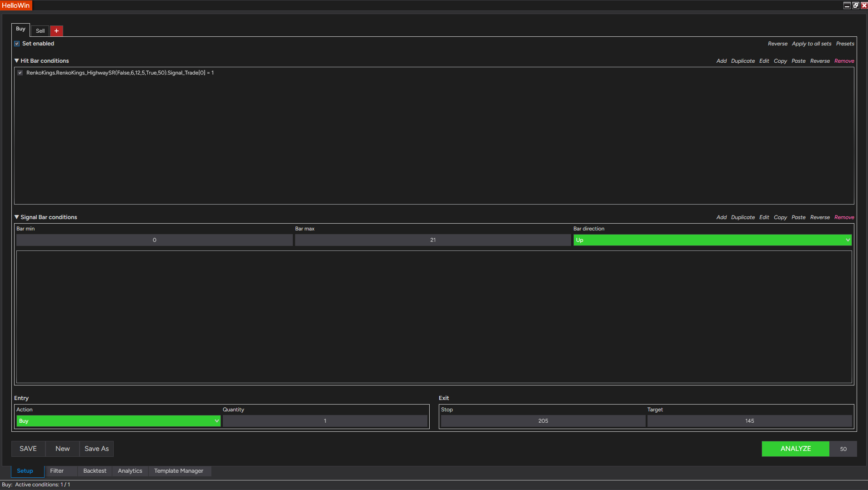Click Paste in Signal Bar conditions
The image size is (868, 490).
pos(798,217)
